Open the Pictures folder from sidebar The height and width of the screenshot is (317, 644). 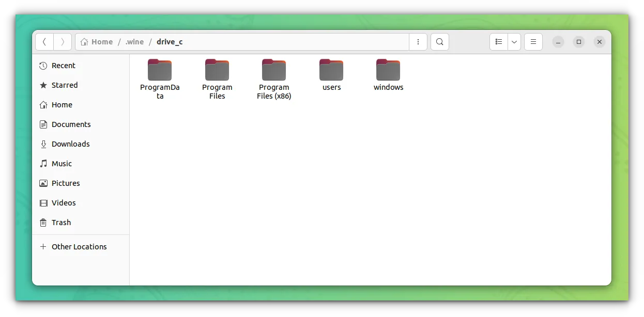click(x=65, y=183)
